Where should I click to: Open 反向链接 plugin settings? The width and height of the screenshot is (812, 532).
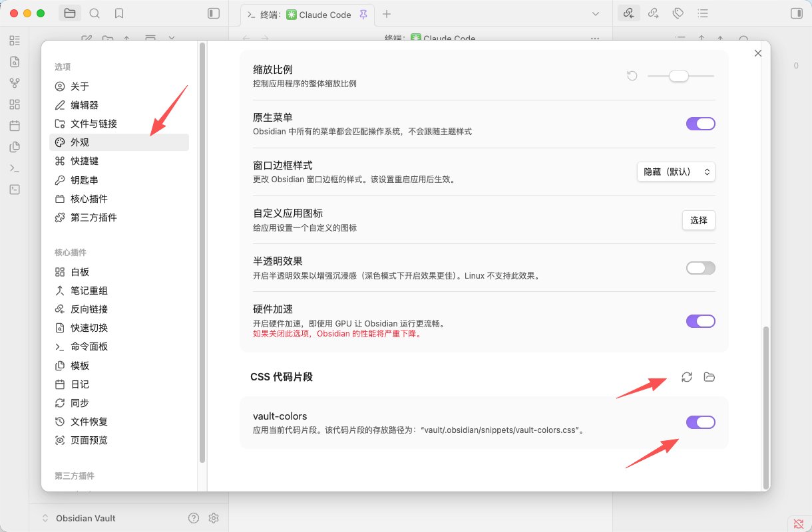tap(119, 309)
